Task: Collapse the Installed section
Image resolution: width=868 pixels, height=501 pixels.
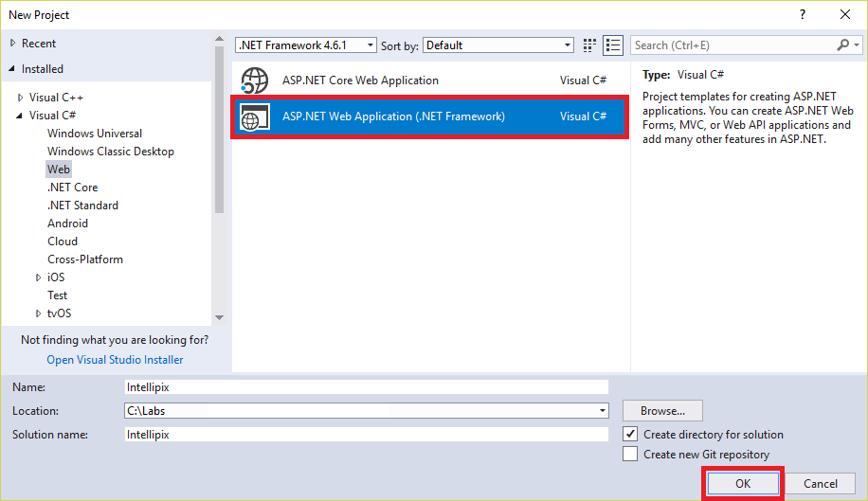Action: (x=11, y=68)
